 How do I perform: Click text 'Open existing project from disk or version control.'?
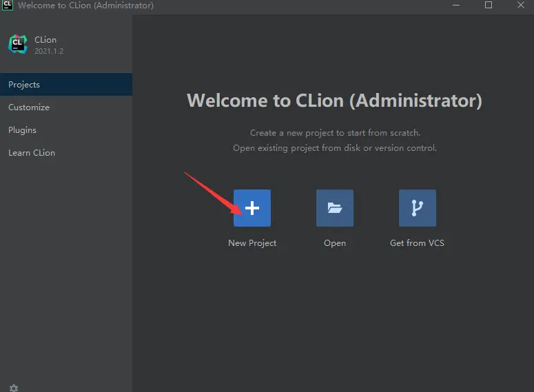click(335, 148)
